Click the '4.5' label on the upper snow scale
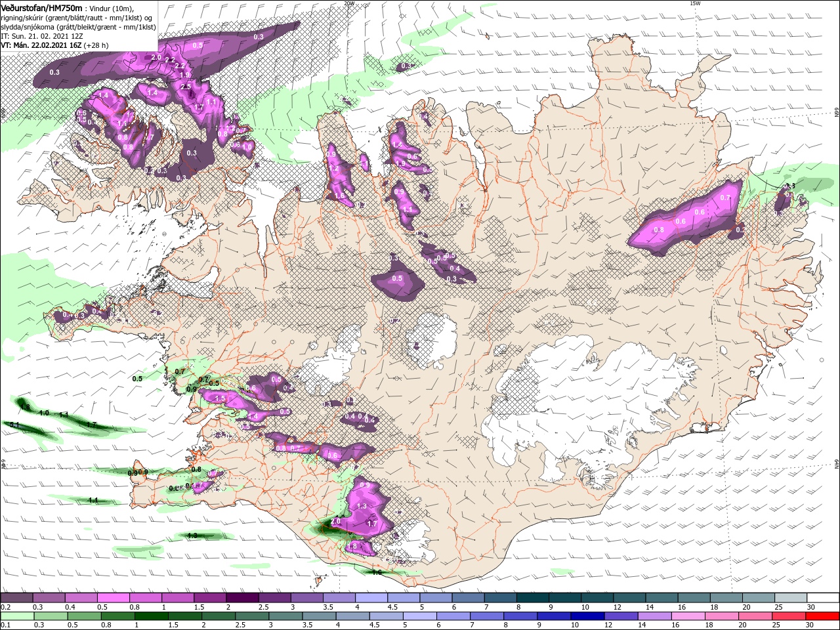 (392, 607)
